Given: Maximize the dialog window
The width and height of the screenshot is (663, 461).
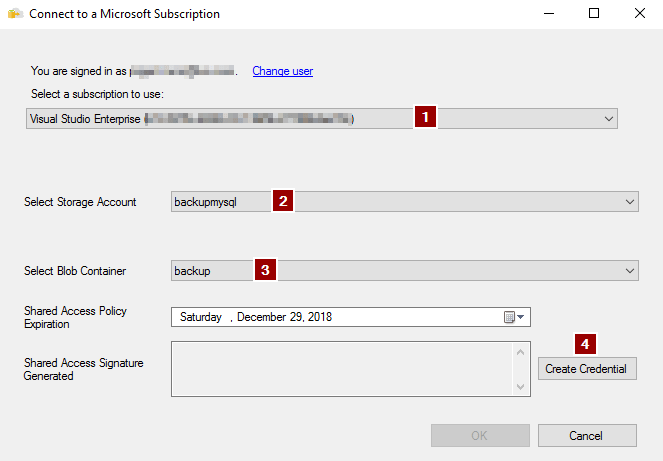Looking at the screenshot, I should (594, 14).
